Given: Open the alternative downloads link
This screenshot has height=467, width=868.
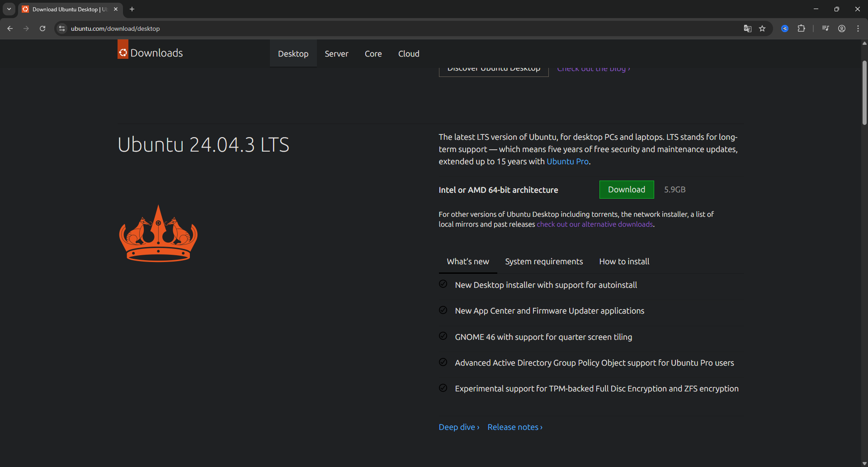Looking at the screenshot, I should point(594,224).
